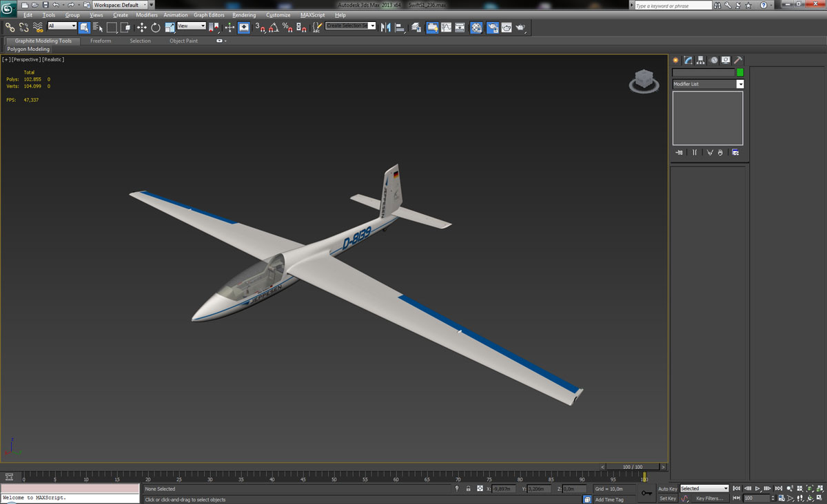Render with the teapot Render Production icon
The width and height of the screenshot is (827, 504).
click(520, 28)
